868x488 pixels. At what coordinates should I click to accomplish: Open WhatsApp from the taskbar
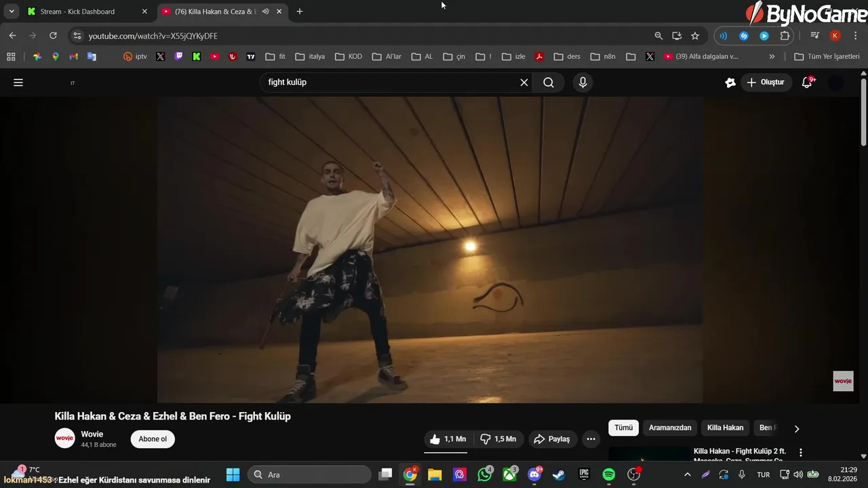(484, 474)
